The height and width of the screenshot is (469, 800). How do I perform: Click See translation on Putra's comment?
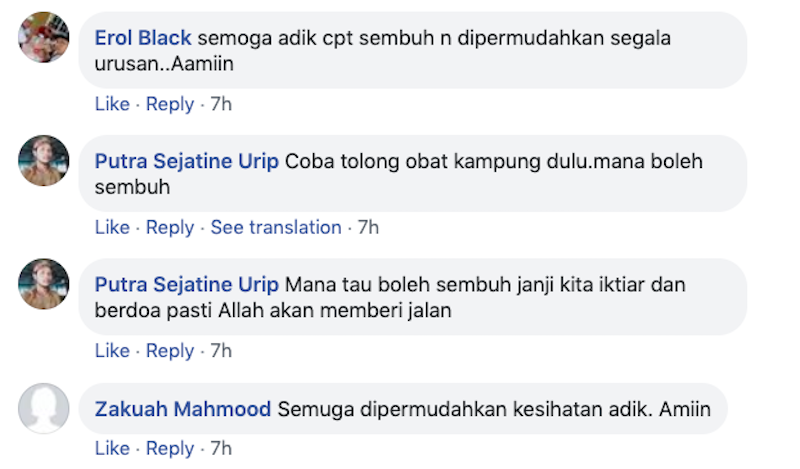pos(276,227)
